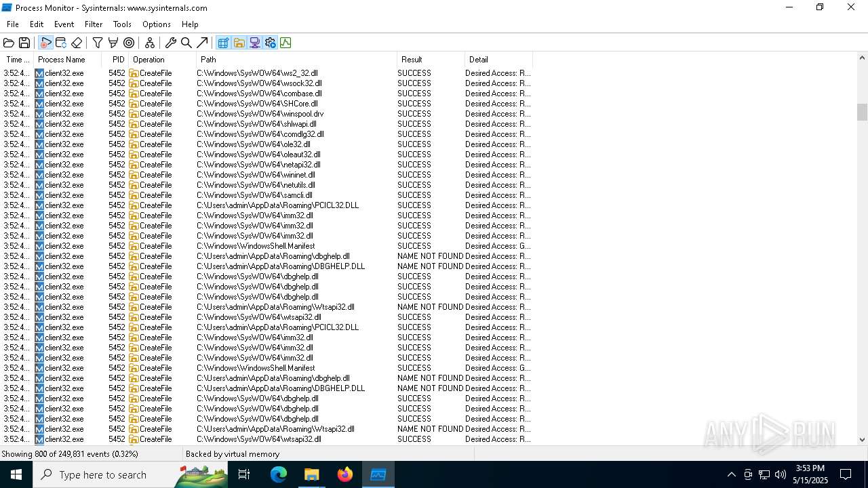Show hidden system tray icons
This screenshot has height=488, width=868.
pyautogui.click(x=731, y=474)
